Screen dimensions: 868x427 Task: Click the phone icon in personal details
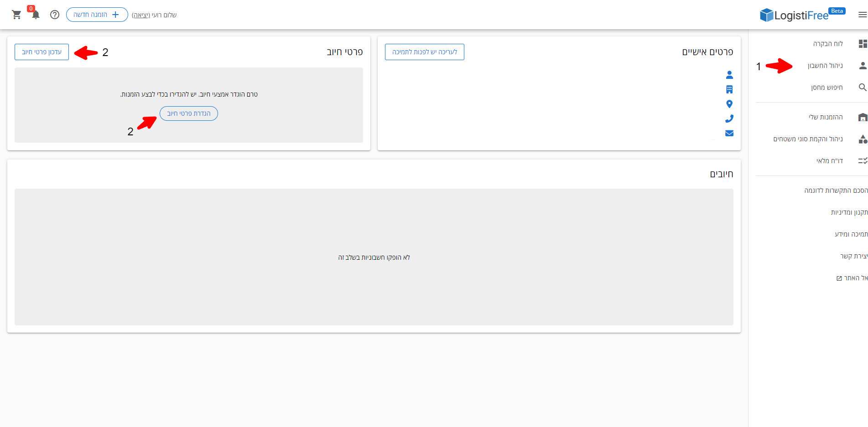point(729,118)
